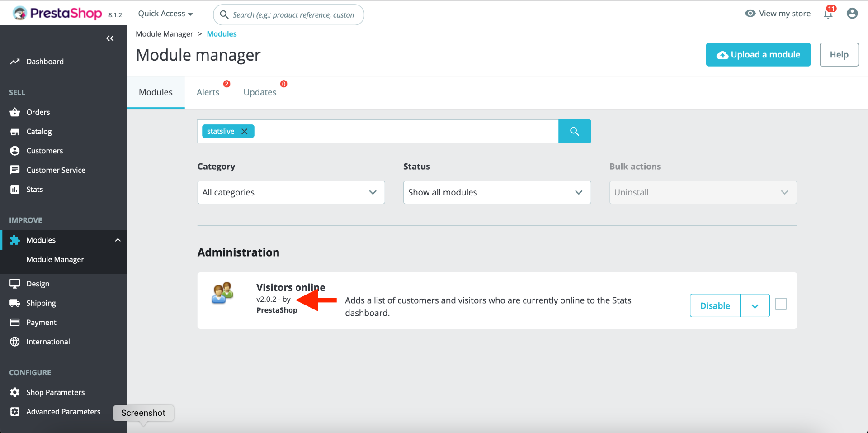Expand the Disable button dropdown arrow

(755, 306)
